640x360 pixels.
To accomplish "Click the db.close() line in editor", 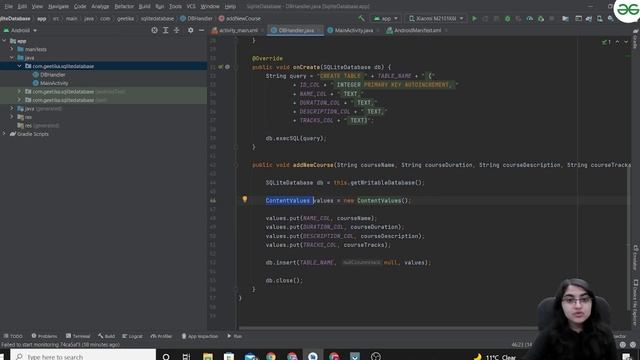I will [284, 280].
